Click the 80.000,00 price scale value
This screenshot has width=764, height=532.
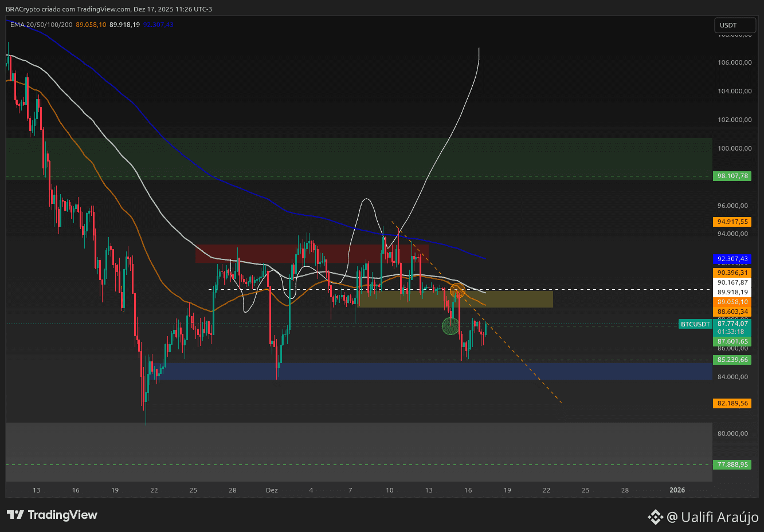pos(733,434)
